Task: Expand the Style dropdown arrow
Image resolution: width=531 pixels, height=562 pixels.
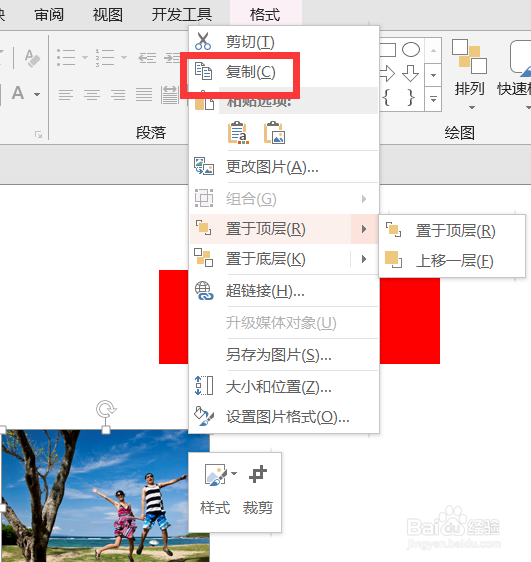Action: point(234,473)
